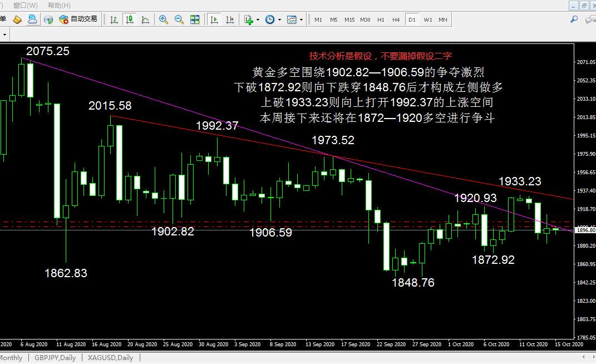This screenshot has width=596, height=364.
Task: Click the 1848.76 low label
Action: point(413,282)
